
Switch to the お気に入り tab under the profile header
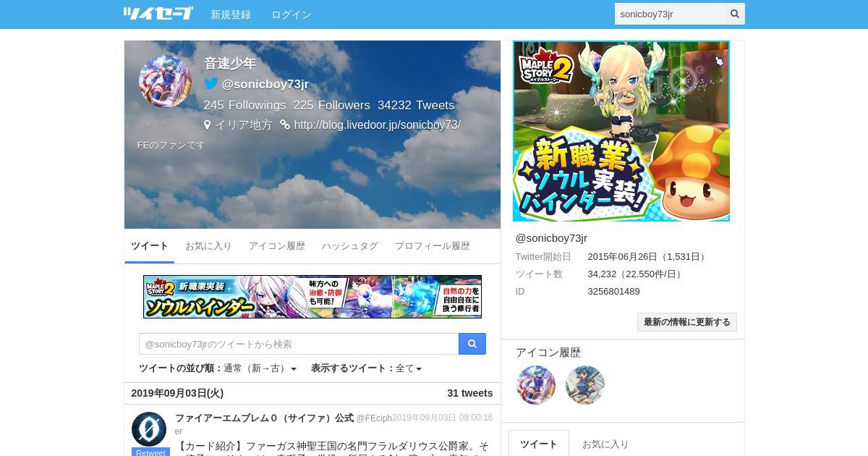click(x=208, y=246)
